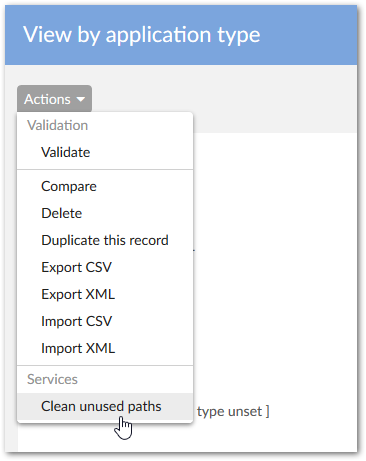Click the blue header bar beside the title
Screen dimensions: 366x461
click(308, 35)
